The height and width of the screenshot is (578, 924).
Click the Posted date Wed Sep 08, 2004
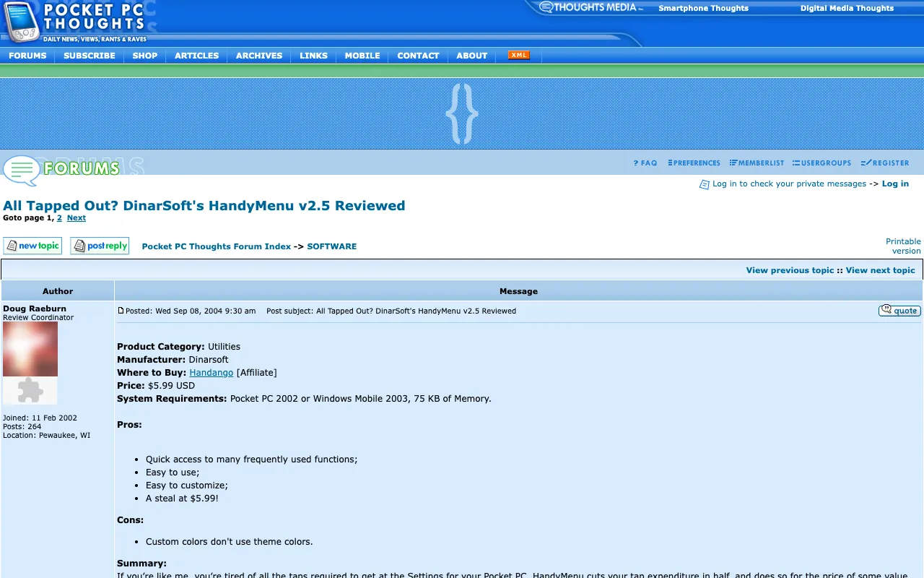191,311
